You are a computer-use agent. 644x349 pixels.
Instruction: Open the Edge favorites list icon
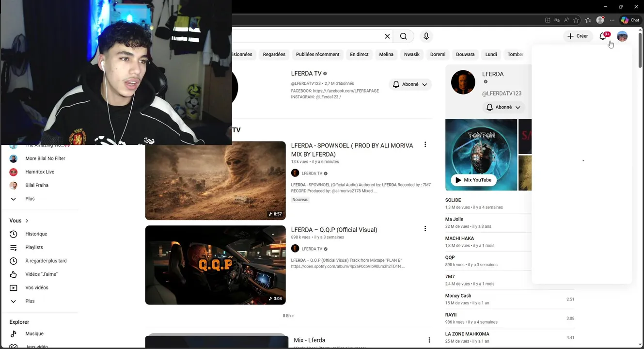coord(588,20)
